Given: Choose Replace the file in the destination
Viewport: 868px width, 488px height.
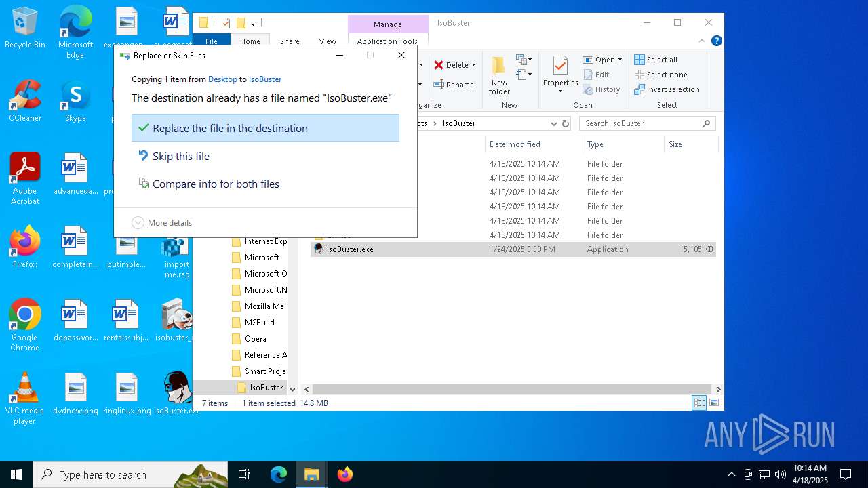Looking at the screenshot, I should click(265, 128).
